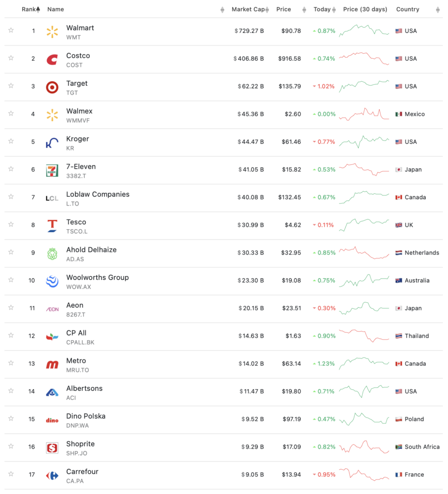Screen dimensions: 448x494
Task: Click the Tesco logo icon
Action: (52, 226)
